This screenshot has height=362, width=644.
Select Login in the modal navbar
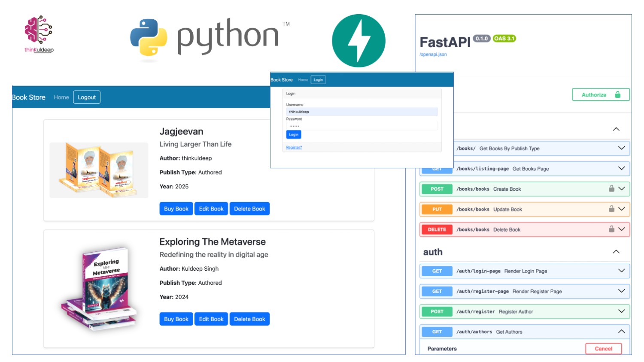point(318,79)
